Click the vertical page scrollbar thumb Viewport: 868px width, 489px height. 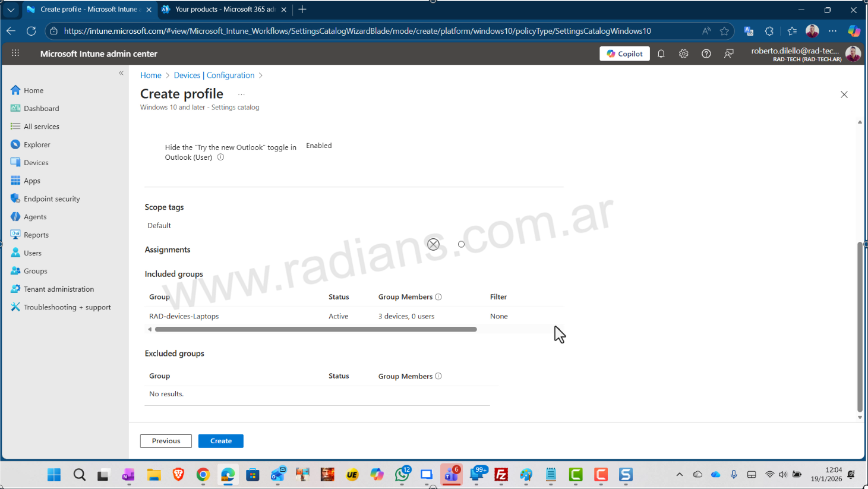pos(860,327)
